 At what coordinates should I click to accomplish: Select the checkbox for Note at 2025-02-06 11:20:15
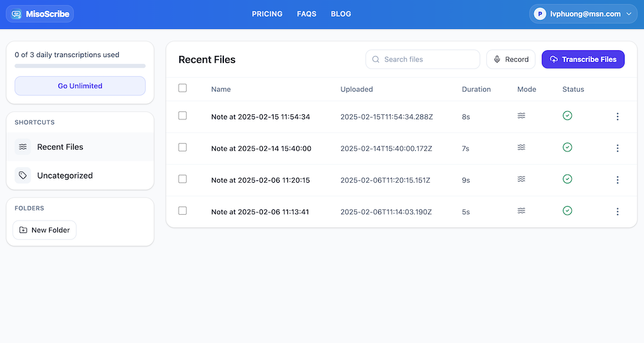[182, 179]
